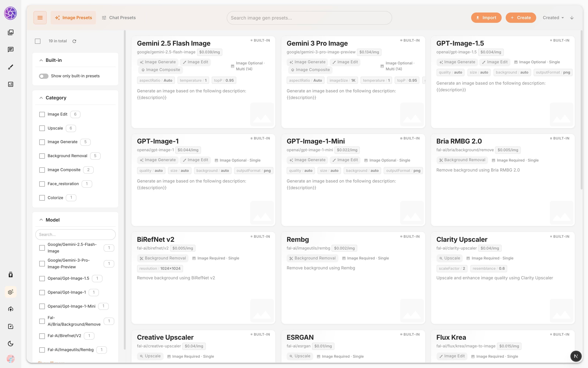Switch to Image Presets tab
This screenshot has height=368, width=588.
coord(73,18)
